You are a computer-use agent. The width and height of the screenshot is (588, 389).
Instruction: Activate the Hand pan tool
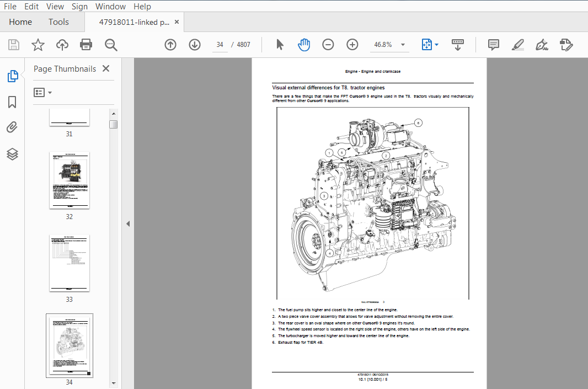(304, 45)
